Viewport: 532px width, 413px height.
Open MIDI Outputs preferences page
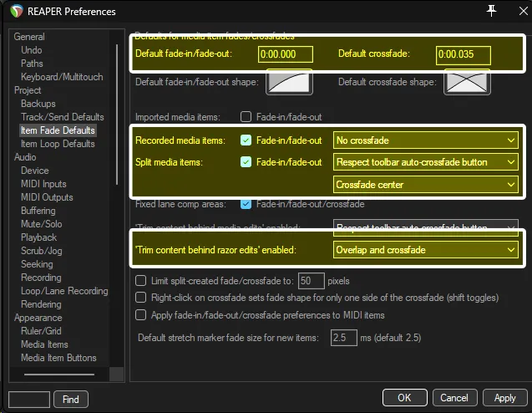click(x=47, y=197)
